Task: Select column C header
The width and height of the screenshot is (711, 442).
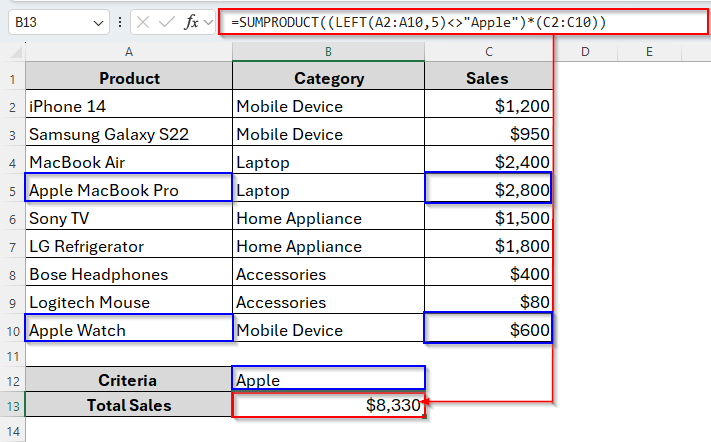Action: click(488, 51)
